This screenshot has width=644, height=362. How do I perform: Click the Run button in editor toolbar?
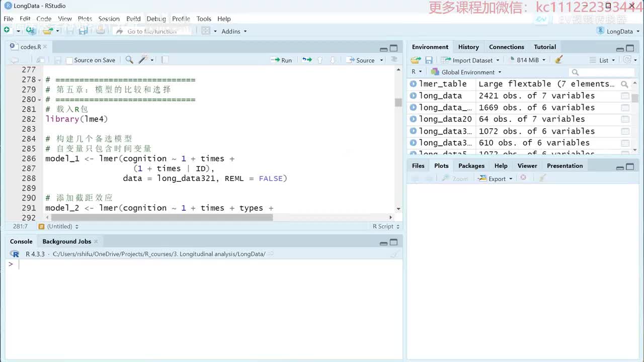click(281, 60)
